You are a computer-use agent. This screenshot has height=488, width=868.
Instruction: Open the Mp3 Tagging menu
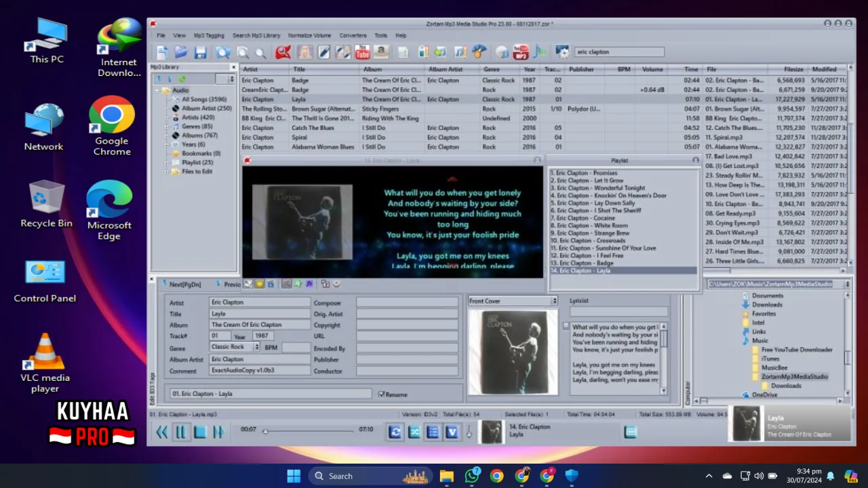(x=209, y=35)
